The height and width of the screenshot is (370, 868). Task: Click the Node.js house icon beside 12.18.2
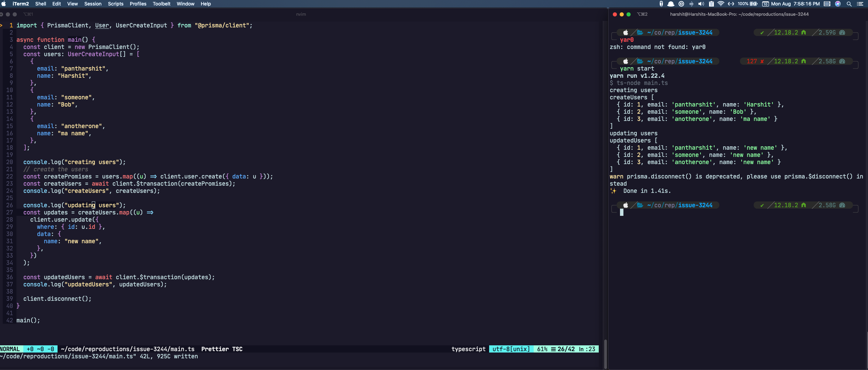pos(804,33)
